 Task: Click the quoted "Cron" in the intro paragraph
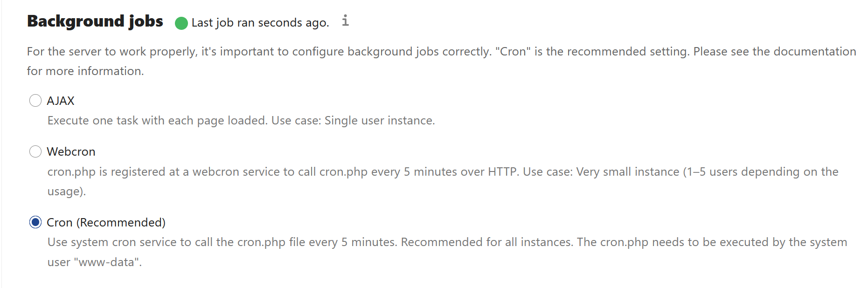point(513,51)
